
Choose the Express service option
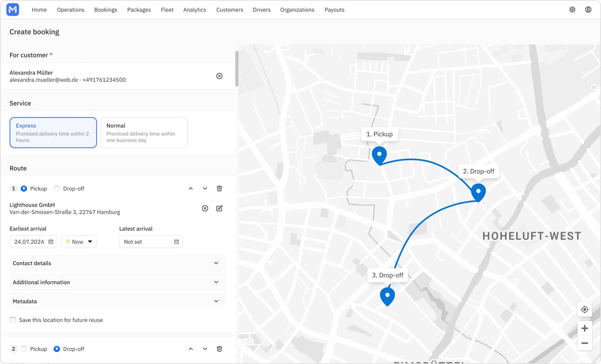pyautogui.click(x=53, y=133)
